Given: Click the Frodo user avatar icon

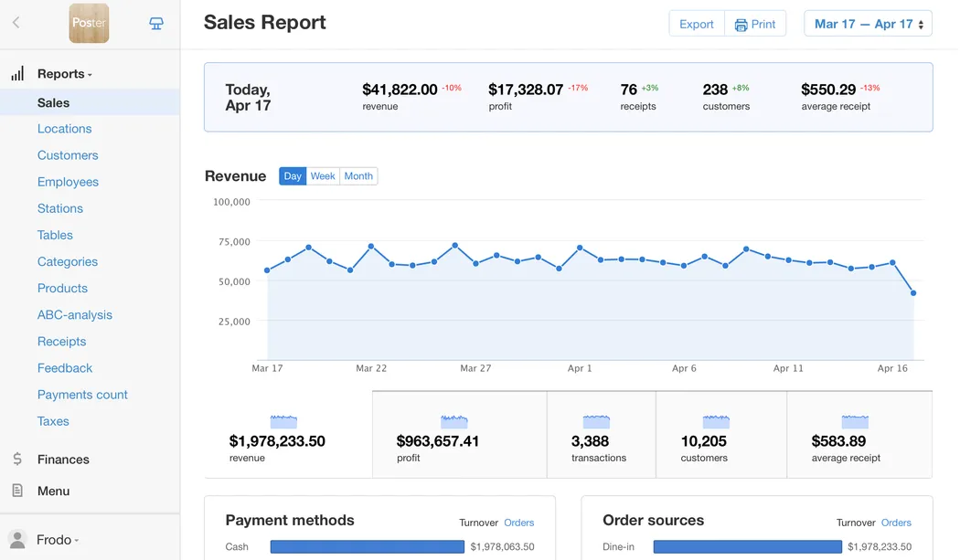Looking at the screenshot, I should pos(18,539).
